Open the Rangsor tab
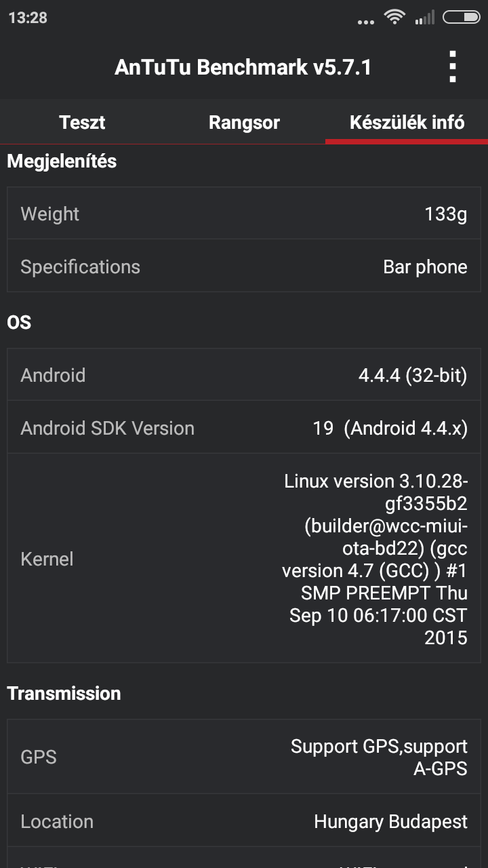This screenshot has width=488, height=868. click(x=244, y=123)
